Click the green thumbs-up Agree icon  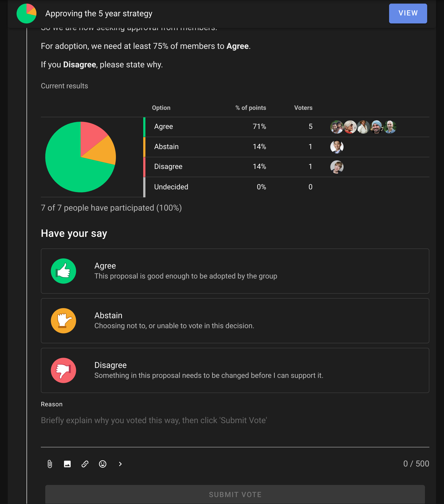click(63, 271)
